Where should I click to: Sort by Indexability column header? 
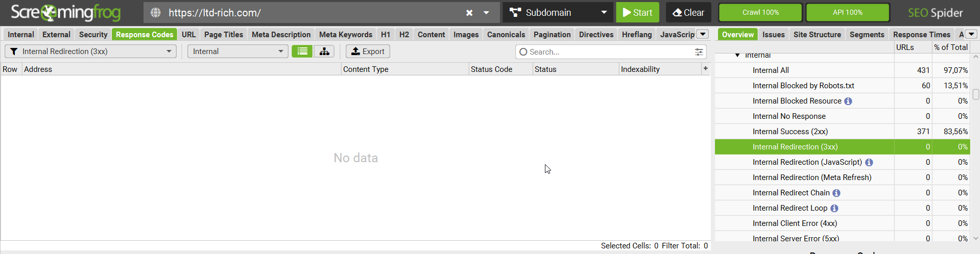tap(660, 69)
